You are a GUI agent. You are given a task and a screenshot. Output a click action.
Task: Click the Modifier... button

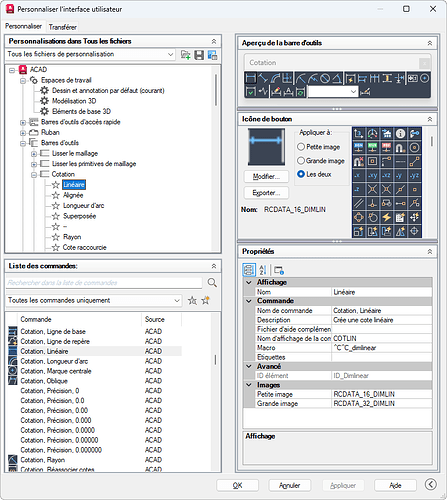(266, 176)
